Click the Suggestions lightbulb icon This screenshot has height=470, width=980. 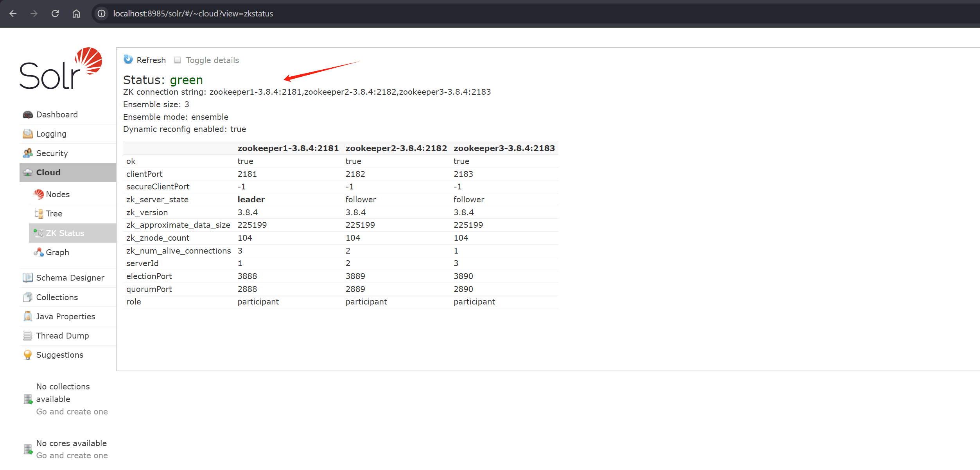27,355
